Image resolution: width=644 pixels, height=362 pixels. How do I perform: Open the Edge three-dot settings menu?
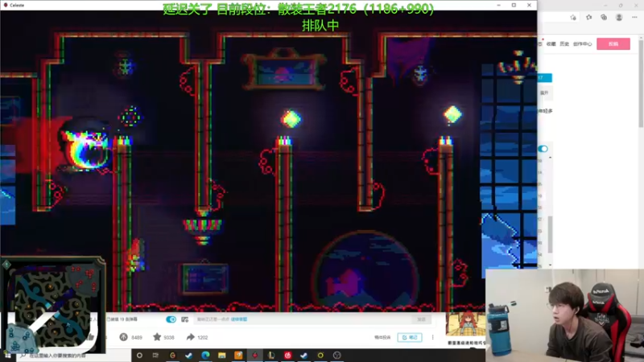click(634, 17)
